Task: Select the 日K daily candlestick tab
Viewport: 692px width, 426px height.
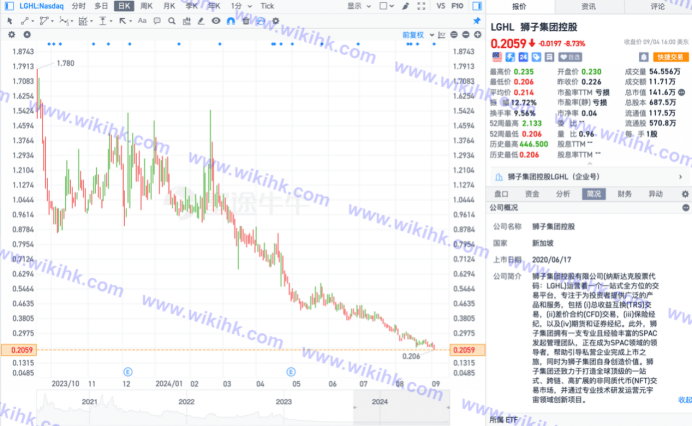Action: point(124,6)
